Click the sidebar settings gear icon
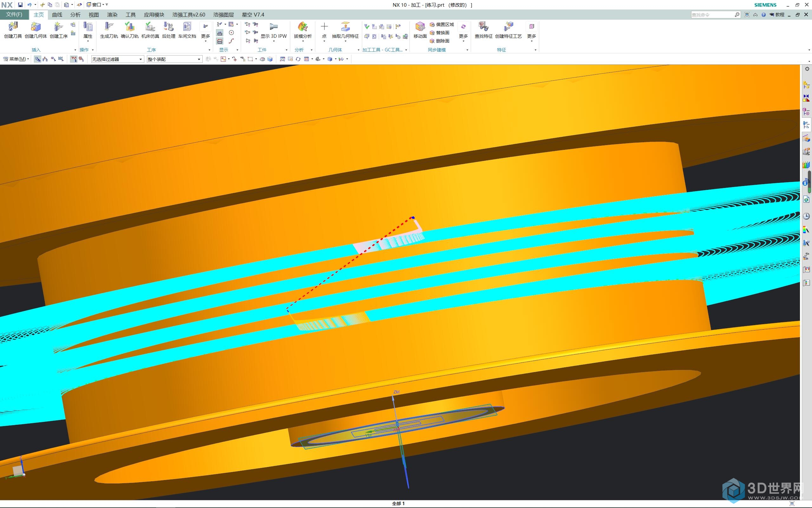The width and height of the screenshot is (812, 508). [x=807, y=69]
